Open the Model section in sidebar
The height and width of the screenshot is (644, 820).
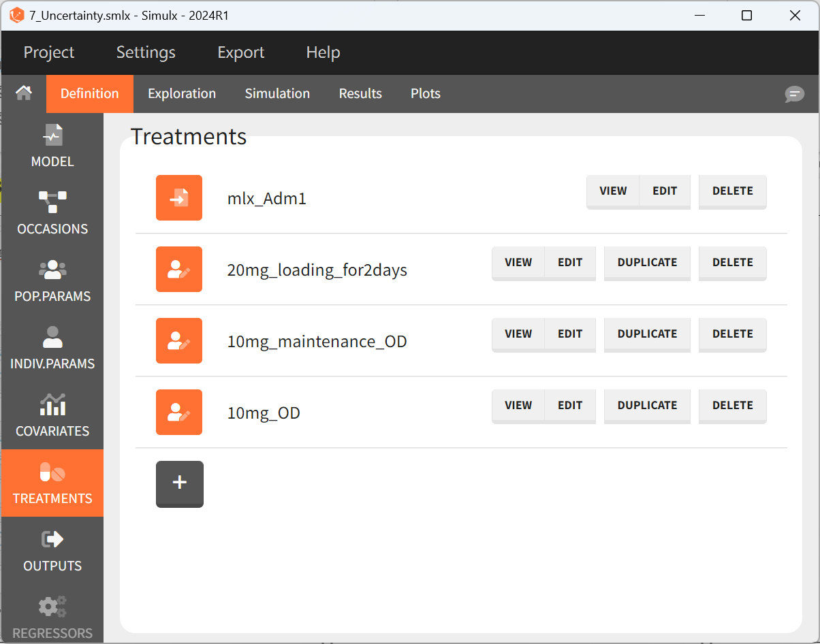(x=52, y=146)
